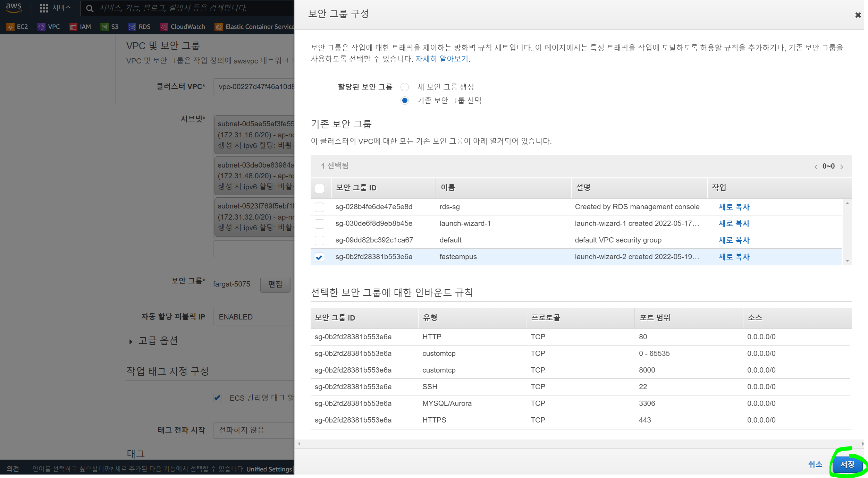868x478 pixels.
Task: Close the security group configuration panel
Action: (x=858, y=15)
